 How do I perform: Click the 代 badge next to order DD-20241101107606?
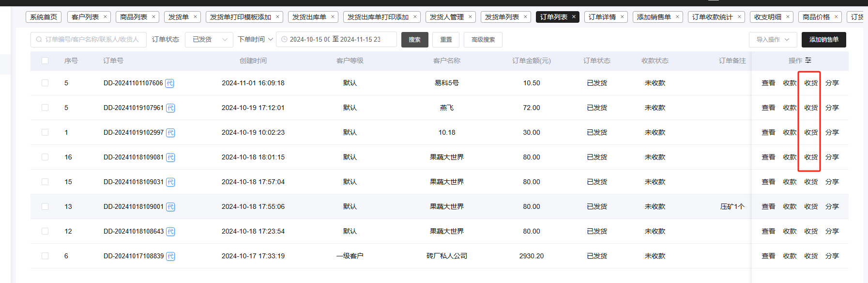tap(169, 83)
